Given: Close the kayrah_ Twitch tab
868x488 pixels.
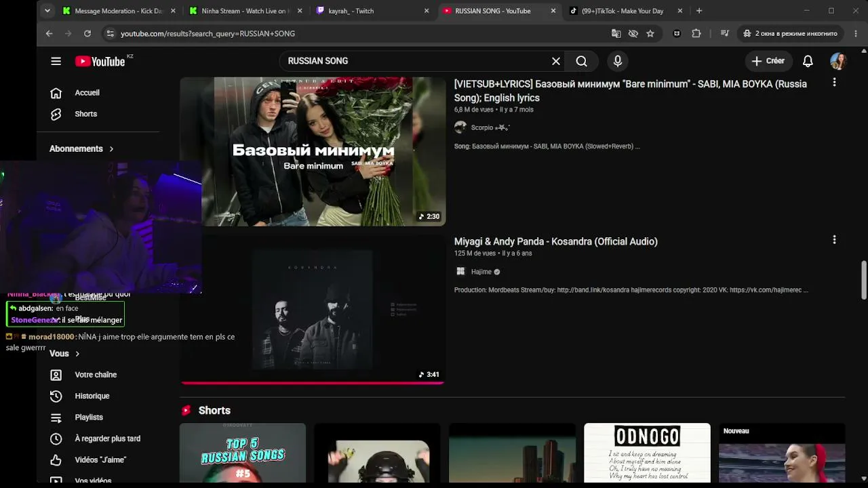Looking at the screenshot, I should [427, 11].
